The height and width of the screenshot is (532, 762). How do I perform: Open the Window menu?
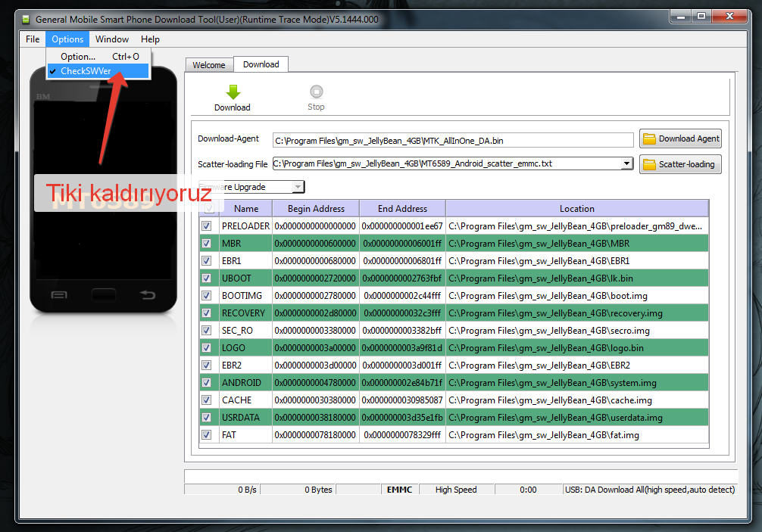coord(112,39)
